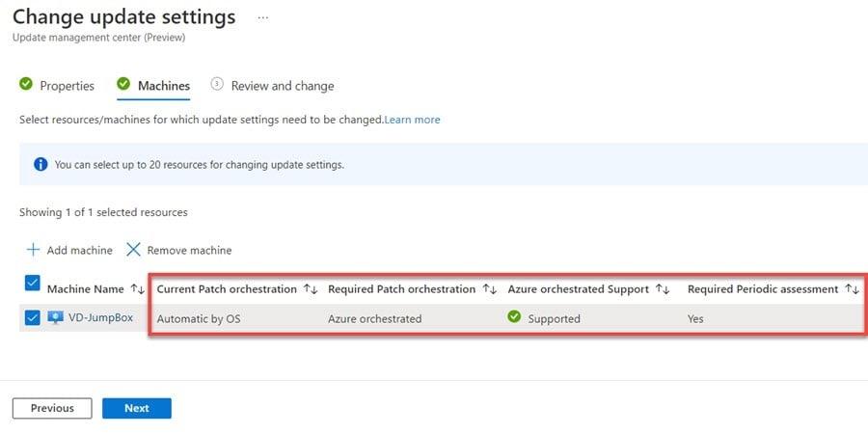Click the Required Patch orchestration header
The height and width of the screenshot is (434, 868).
click(x=402, y=289)
